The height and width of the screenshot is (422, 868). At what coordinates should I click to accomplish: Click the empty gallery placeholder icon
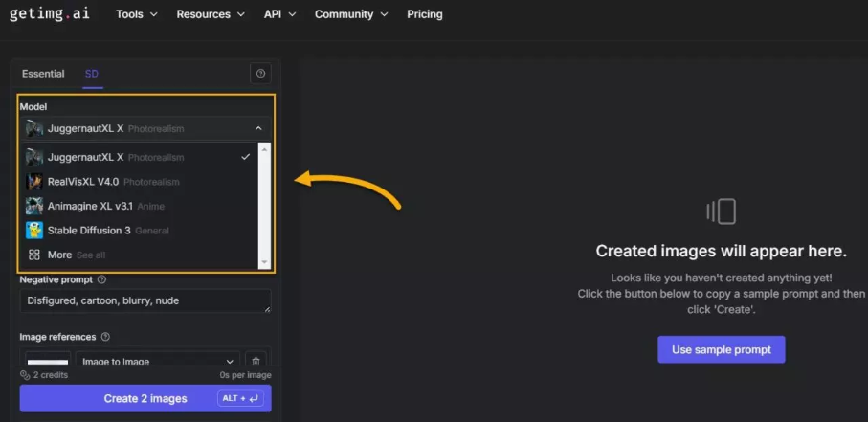tap(722, 211)
